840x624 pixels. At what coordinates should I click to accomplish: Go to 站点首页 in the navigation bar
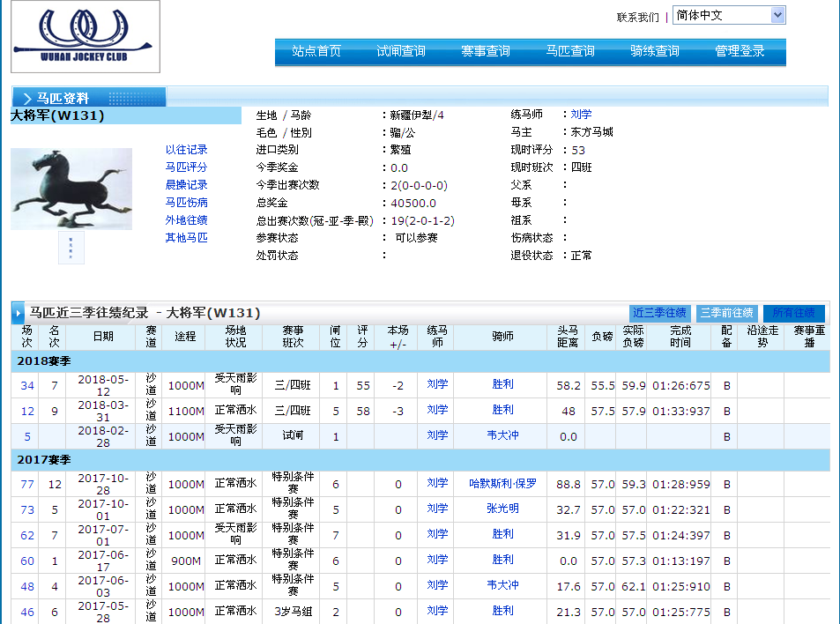click(x=316, y=52)
